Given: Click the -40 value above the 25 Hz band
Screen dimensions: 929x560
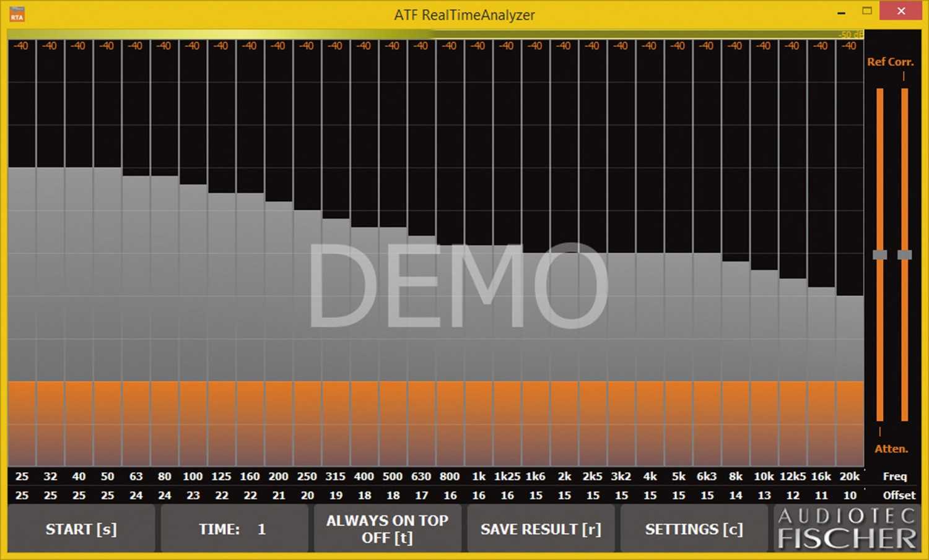Looking at the screenshot, I should [21, 46].
